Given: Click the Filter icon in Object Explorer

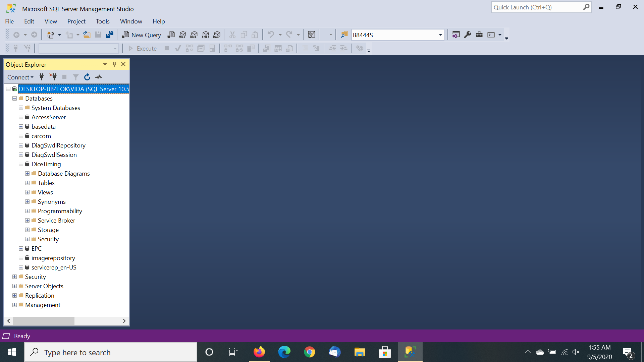Looking at the screenshot, I should tap(76, 77).
